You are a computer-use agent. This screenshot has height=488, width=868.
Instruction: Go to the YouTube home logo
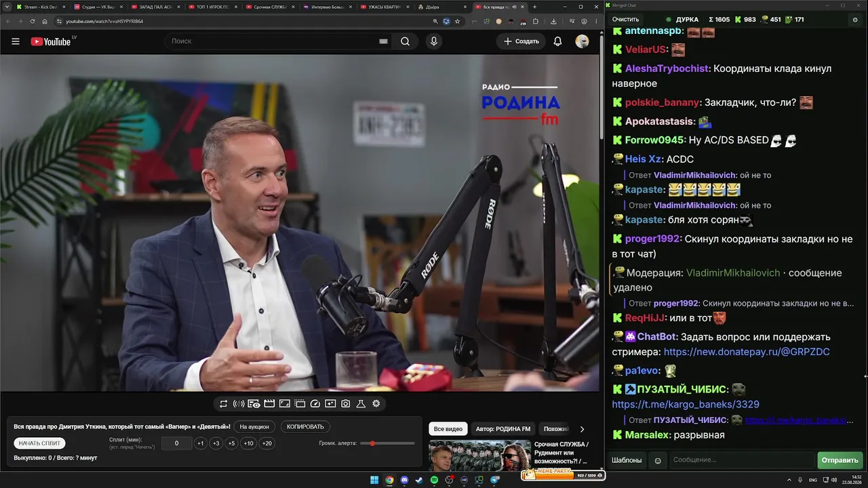(51, 41)
